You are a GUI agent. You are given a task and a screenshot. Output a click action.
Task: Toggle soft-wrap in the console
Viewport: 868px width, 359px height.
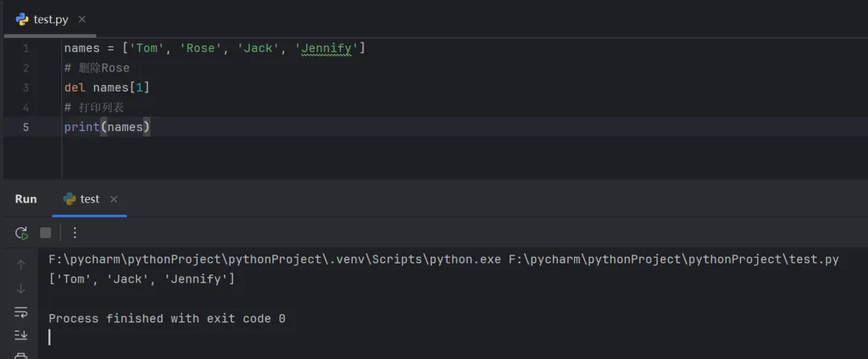point(21,312)
